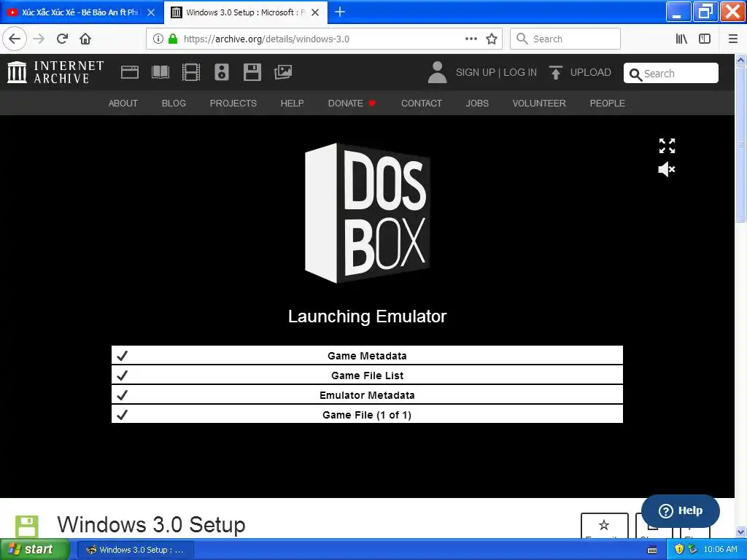This screenshot has height=560, width=747.
Task: Click the keyboard icon in the taskbar
Action: (x=652, y=550)
